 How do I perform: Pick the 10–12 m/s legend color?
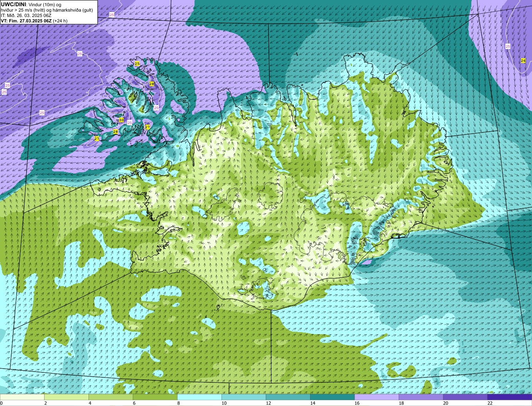(x=244, y=397)
